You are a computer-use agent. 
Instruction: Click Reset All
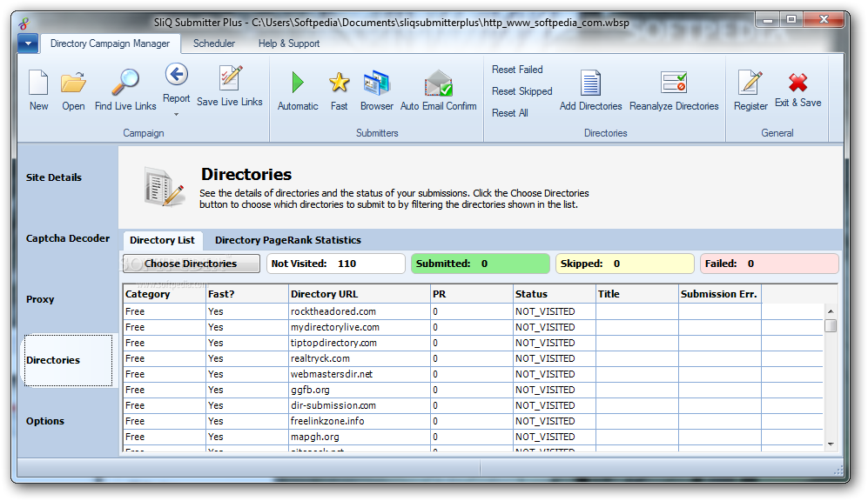click(x=510, y=113)
